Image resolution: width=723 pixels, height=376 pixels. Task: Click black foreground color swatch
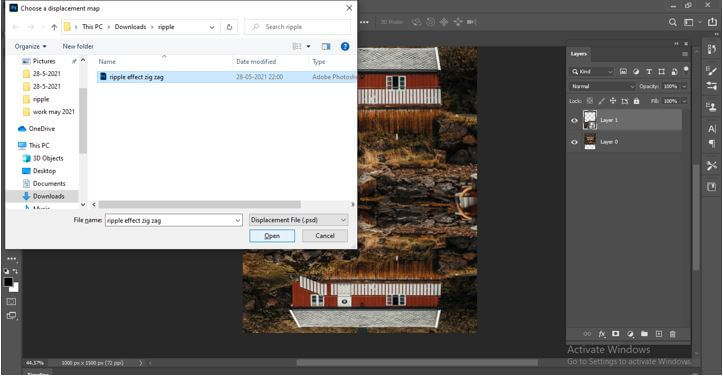point(8,281)
